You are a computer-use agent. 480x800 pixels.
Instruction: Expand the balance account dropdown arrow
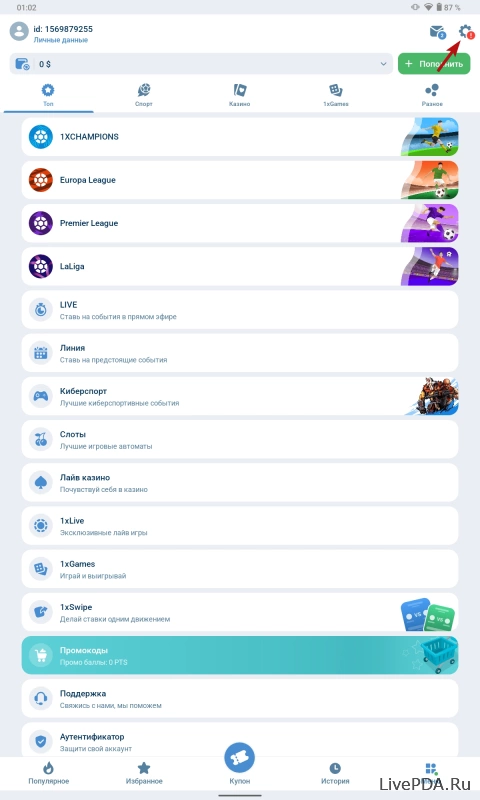pyautogui.click(x=383, y=64)
